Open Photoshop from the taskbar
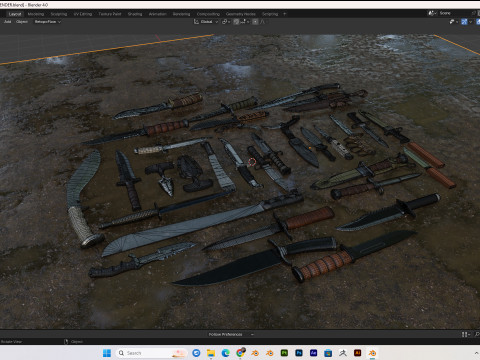This screenshot has height=360, width=480. point(299,353)
